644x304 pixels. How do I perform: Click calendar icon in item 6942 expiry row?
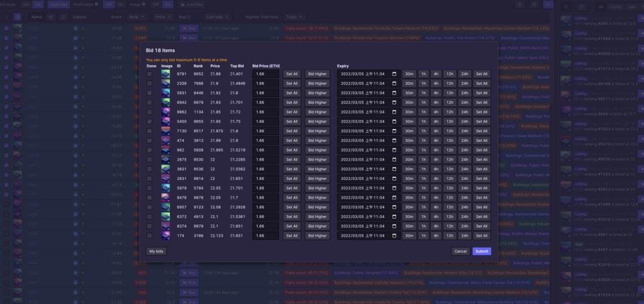394,103
